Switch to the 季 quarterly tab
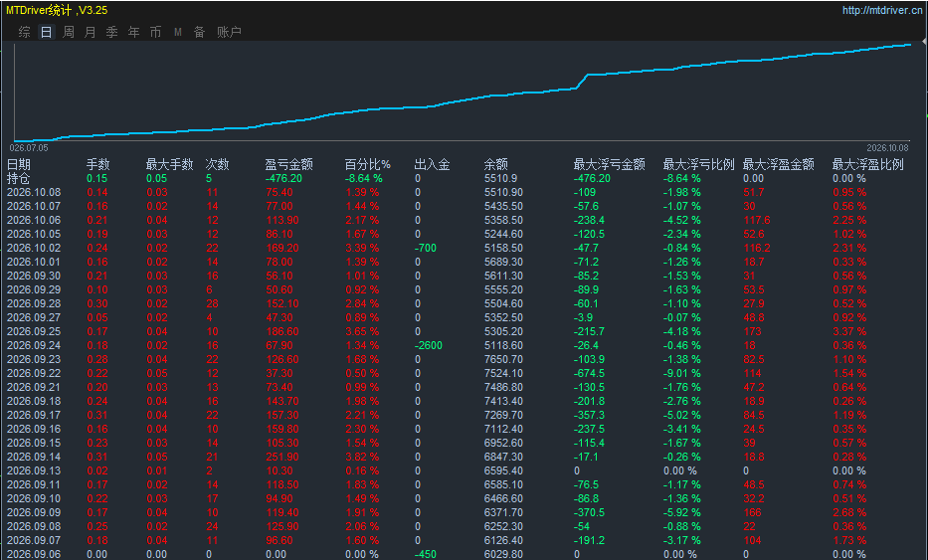The width and height of the screenshot is (928, 560). pos(111,32)
